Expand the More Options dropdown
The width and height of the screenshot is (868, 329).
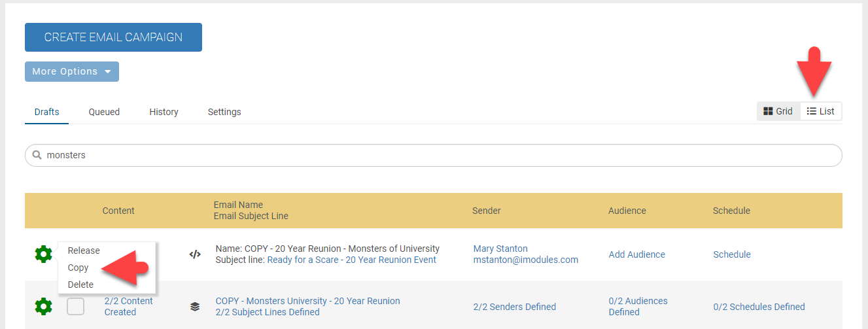[x=72, y=71]
